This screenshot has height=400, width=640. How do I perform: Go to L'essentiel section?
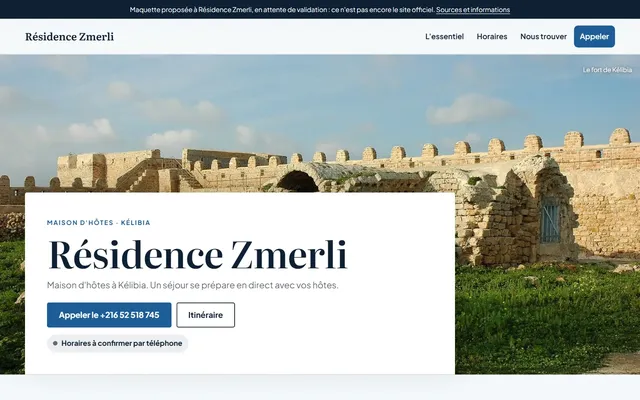444,36
